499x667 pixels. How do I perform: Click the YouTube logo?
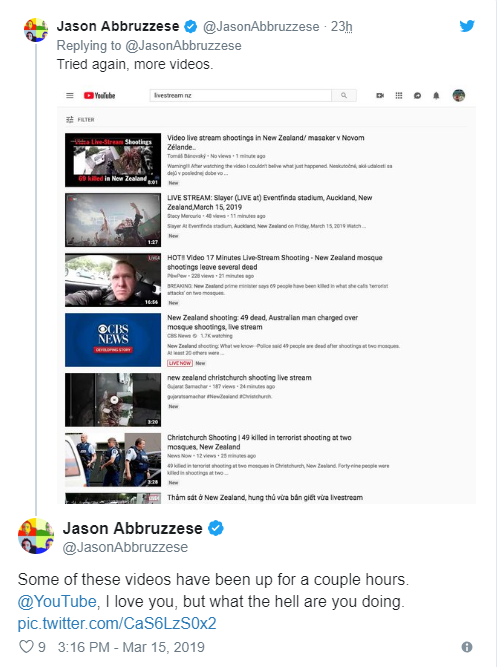[x=100, y=96]
